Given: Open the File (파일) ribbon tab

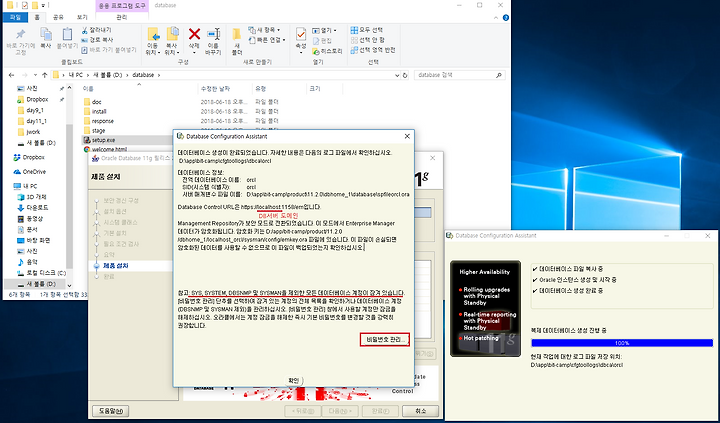Looking at the screenshot, I should tap(15, 17).
